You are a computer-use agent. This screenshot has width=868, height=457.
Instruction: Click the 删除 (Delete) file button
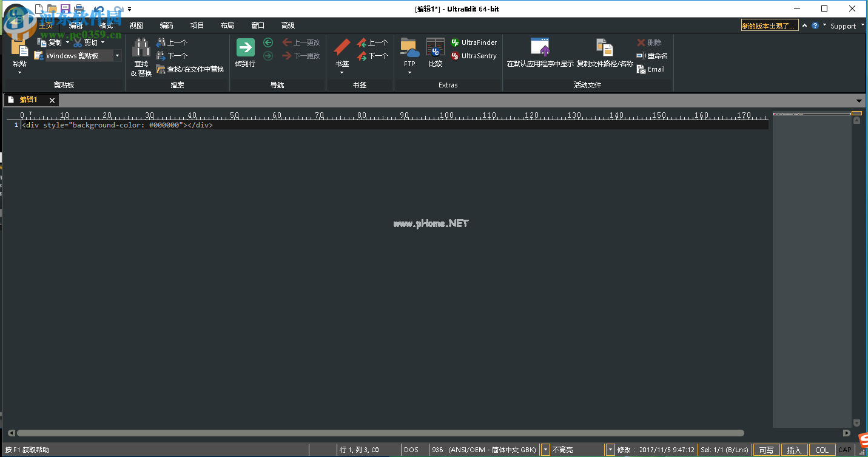tap(649, 42)
